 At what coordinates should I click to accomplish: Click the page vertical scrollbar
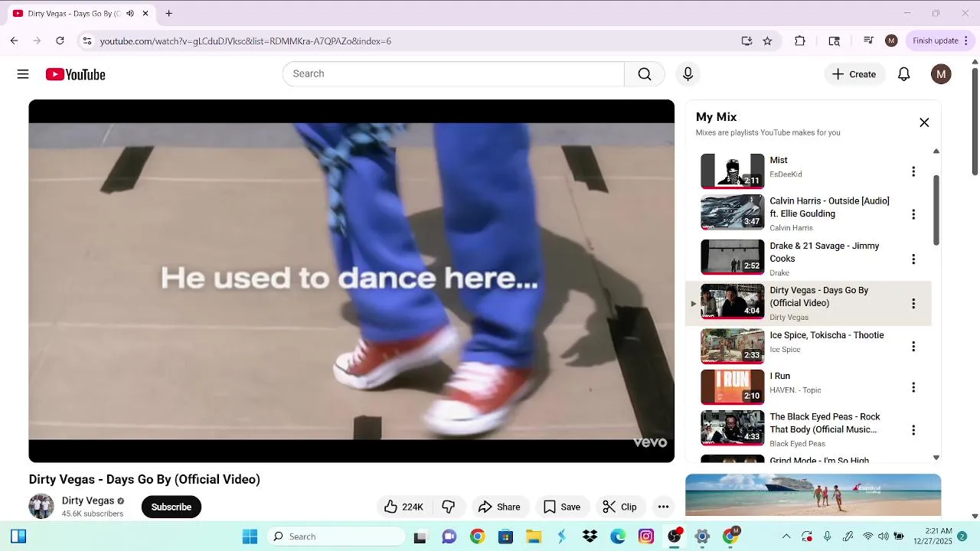point(975,121)
